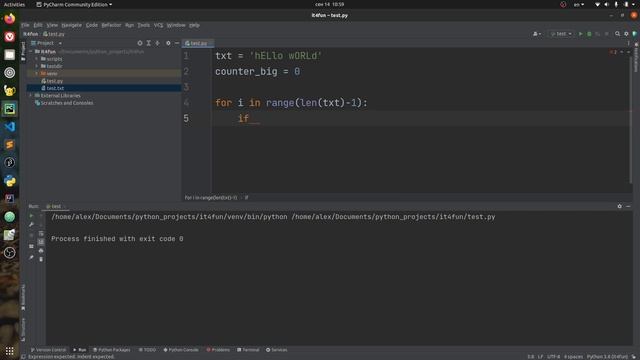
Task: Open Vivaldi browser from the dock
Action: point(9,37)
